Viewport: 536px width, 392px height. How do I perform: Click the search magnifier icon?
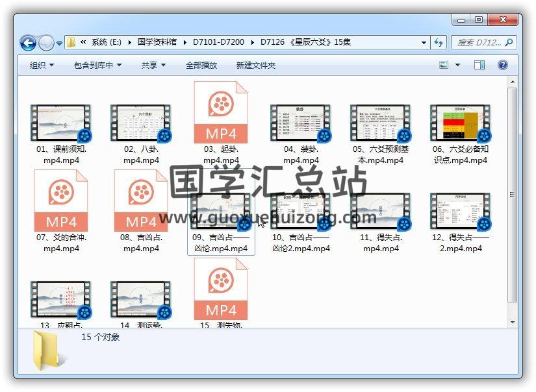(x=509, y=43)
